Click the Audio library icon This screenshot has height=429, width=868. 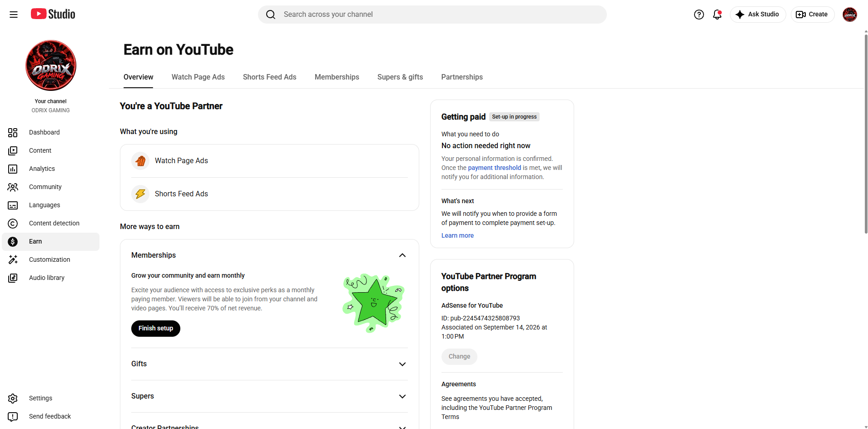click(x=13, y=278)
